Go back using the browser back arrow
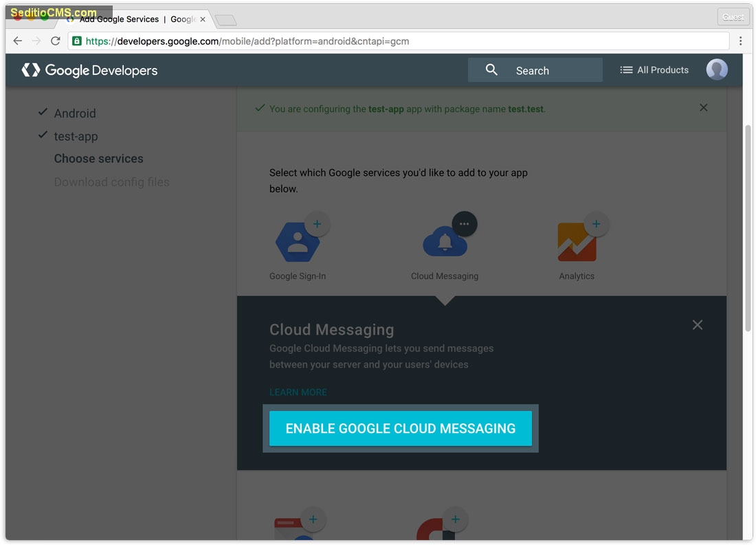The width and height of the screenshot is (756, 545). pos(18,41)
